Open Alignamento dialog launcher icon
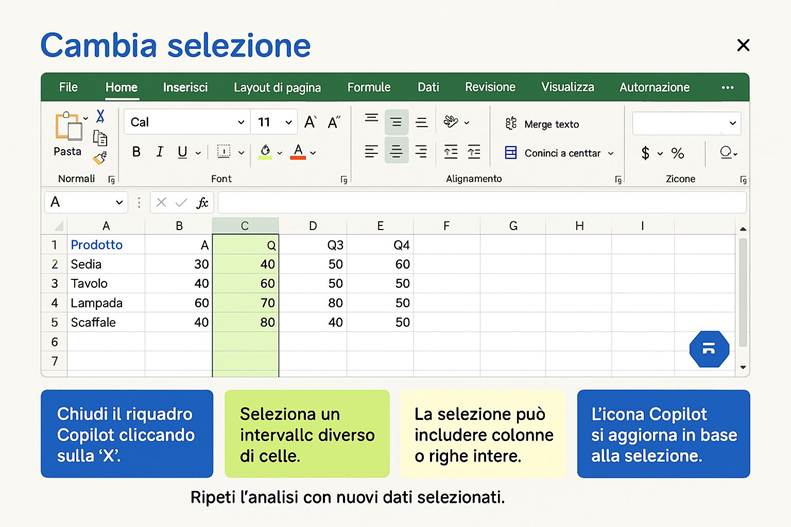Screen dimensions: 791x527 tap(617, 180)
